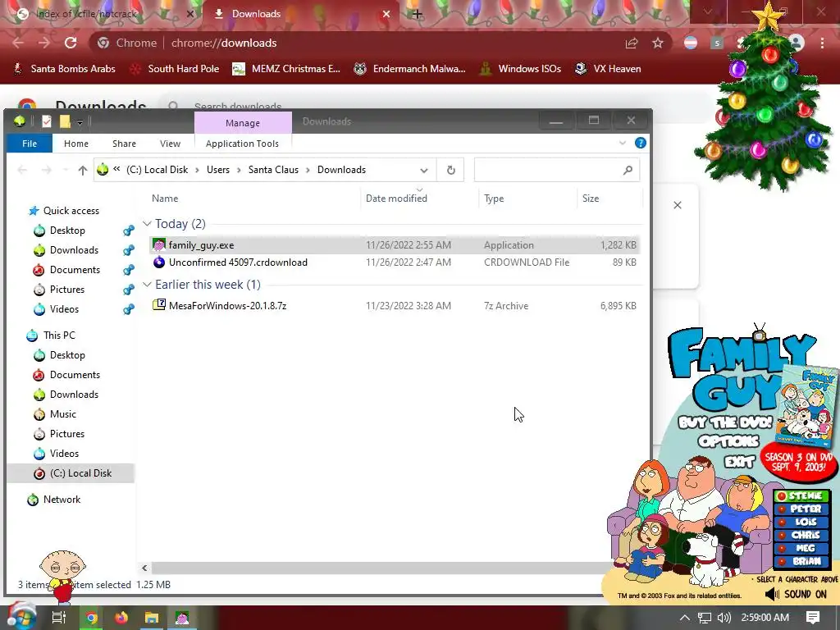Click (C:) Local Disk in the breadcrumb
This screenshot has height=630, width=840.
157,170
